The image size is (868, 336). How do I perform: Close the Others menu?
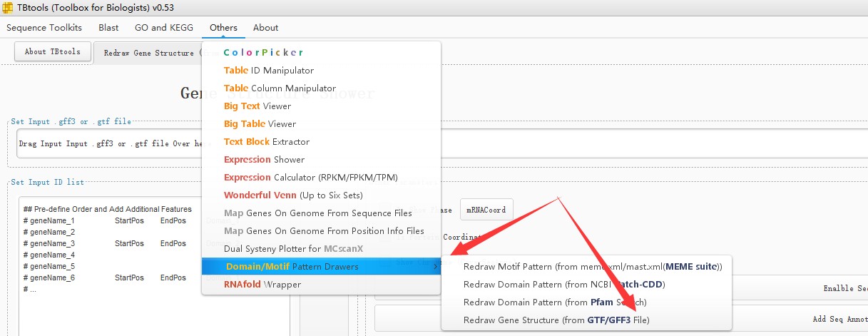coord(223,28)
